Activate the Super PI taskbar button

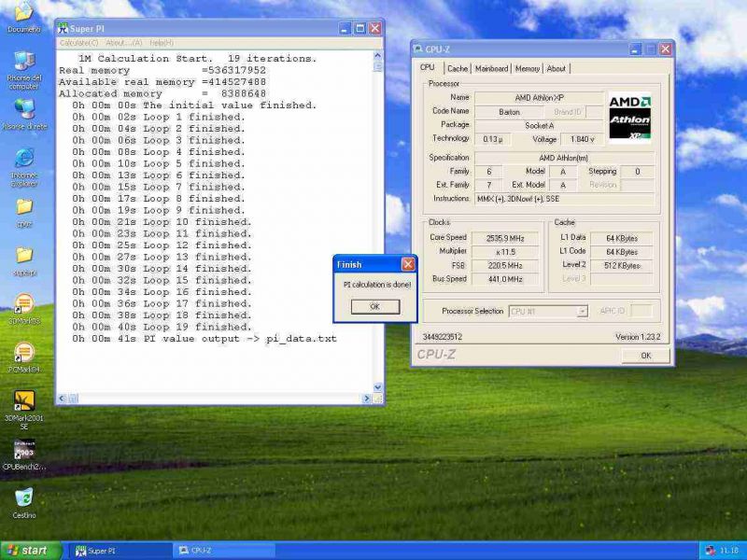click(121, 551)
